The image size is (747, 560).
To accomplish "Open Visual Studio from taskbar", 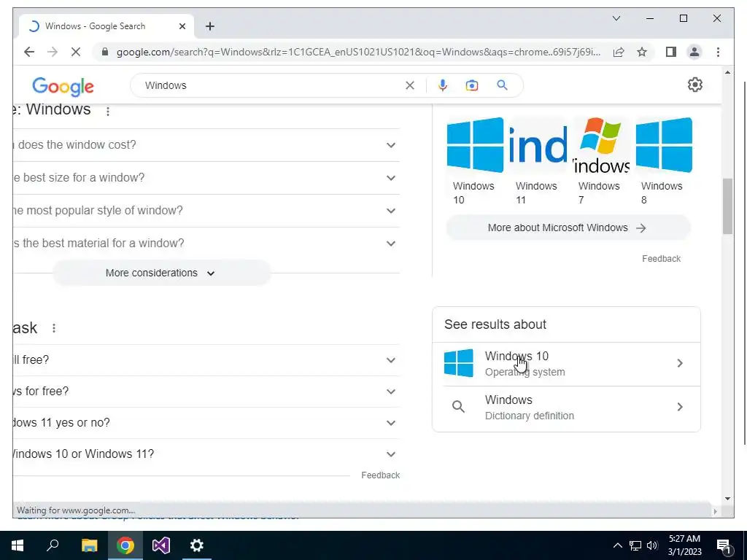I will point(161,545).
